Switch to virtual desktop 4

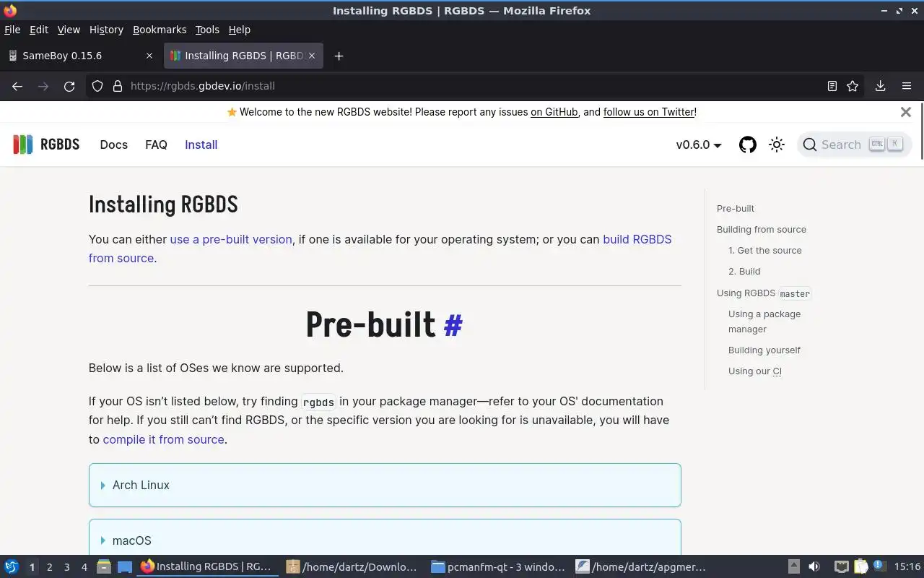(84, 567)
